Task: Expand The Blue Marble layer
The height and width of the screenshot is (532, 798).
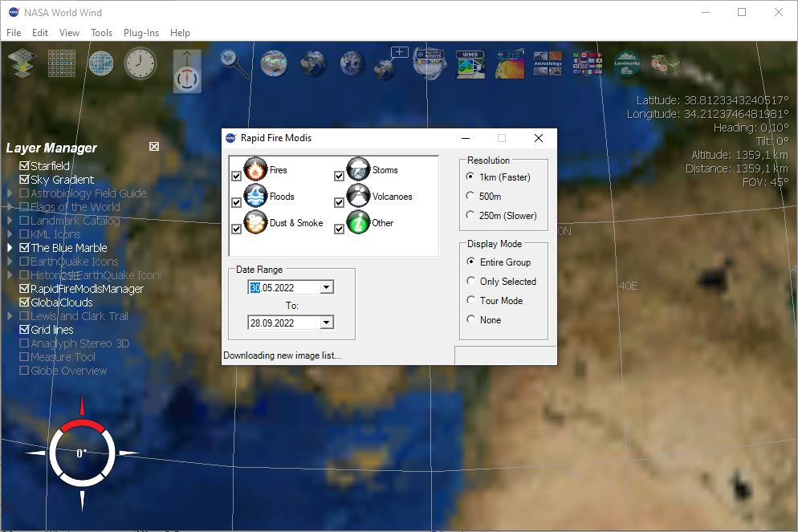Action: coord(10,248)
